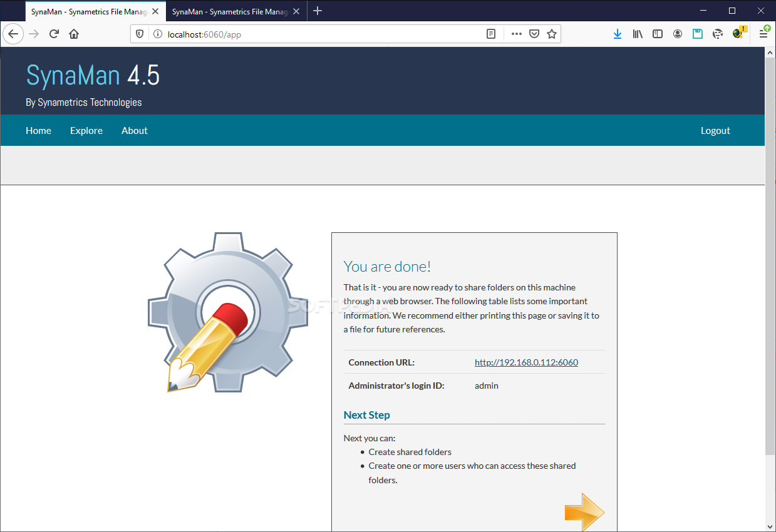Screen dimensions: 776x532
Task: Open a new browser tab
Action: tap(318, 11)
